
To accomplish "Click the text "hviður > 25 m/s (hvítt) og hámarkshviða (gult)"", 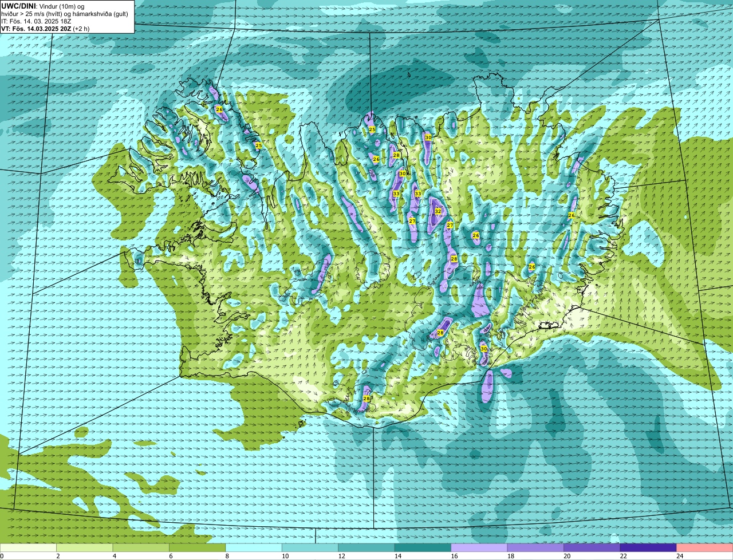I will 65,14.
